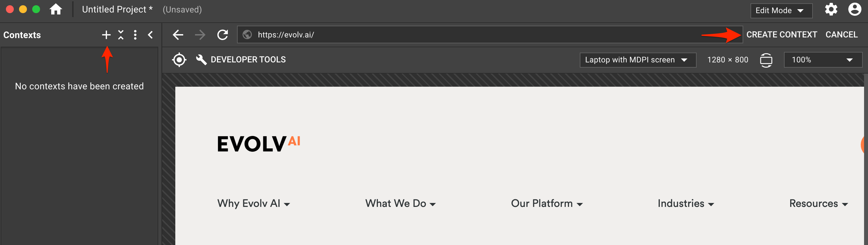Open the Edit Mode dropdown
This screenshot has width=868, height=245.
click(x=781, y=11)
